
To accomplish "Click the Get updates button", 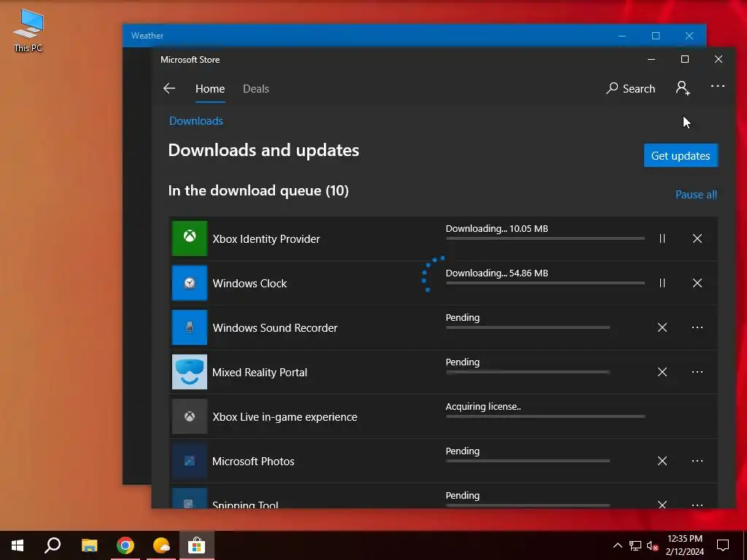I will pos(681,156).
